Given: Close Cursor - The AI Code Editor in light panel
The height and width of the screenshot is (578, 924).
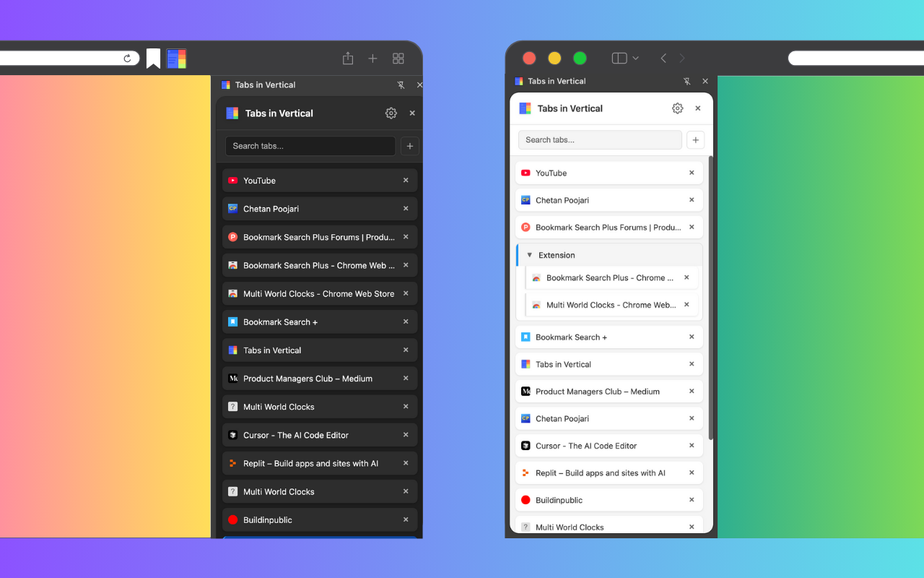Looking at the screenshot, I should [x=692, y=446].
